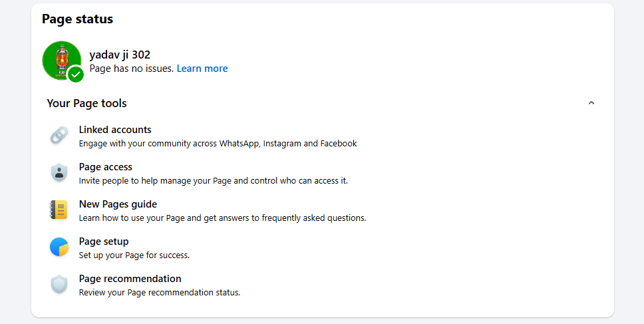Go to the Page setup title

tap(104, 242)
